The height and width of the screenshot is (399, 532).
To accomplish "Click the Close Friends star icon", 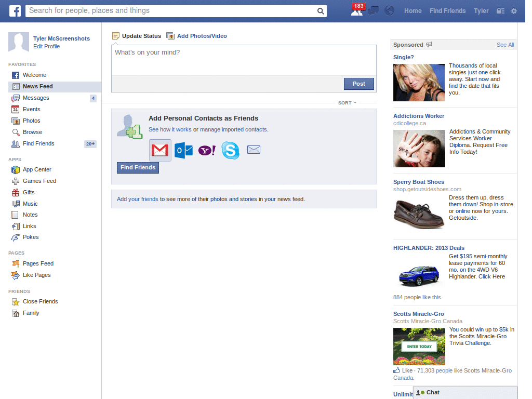I will (16, 302).
